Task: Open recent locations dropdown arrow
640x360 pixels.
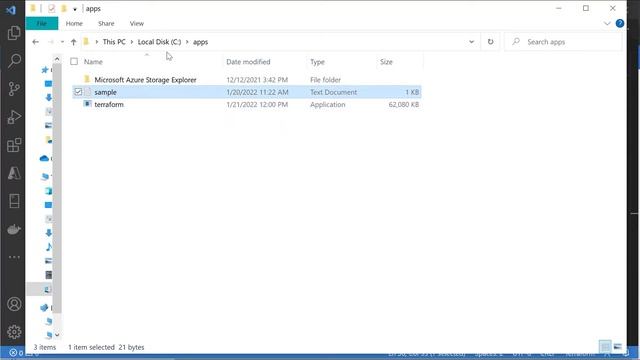Action: click(62, 42)
